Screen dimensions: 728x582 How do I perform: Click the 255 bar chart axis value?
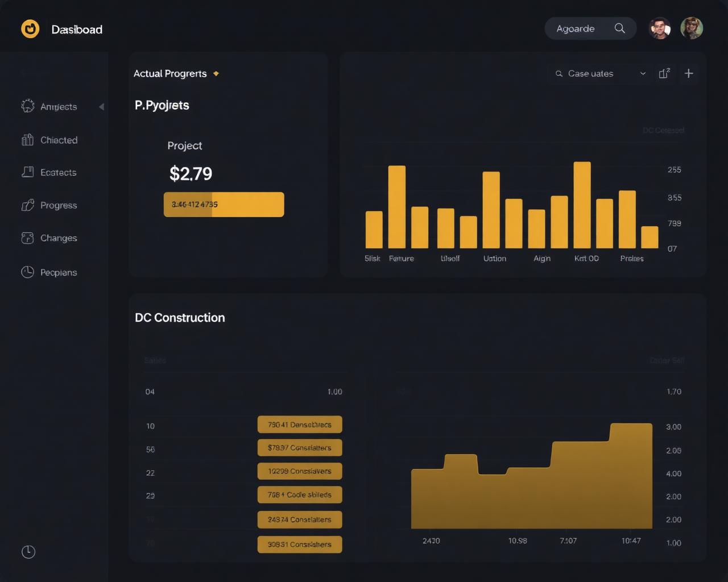click(675, 169)
